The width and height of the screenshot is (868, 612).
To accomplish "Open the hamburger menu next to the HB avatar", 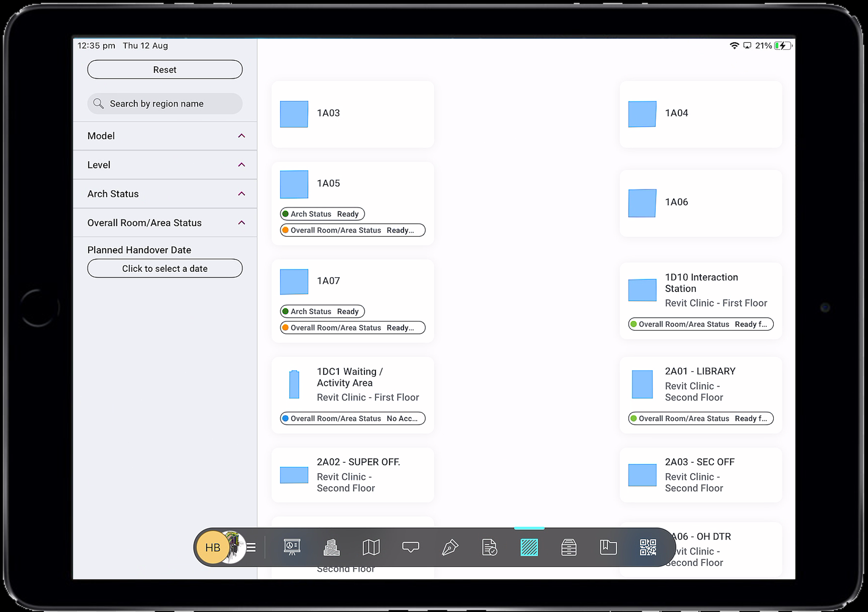I will (251, 547).
